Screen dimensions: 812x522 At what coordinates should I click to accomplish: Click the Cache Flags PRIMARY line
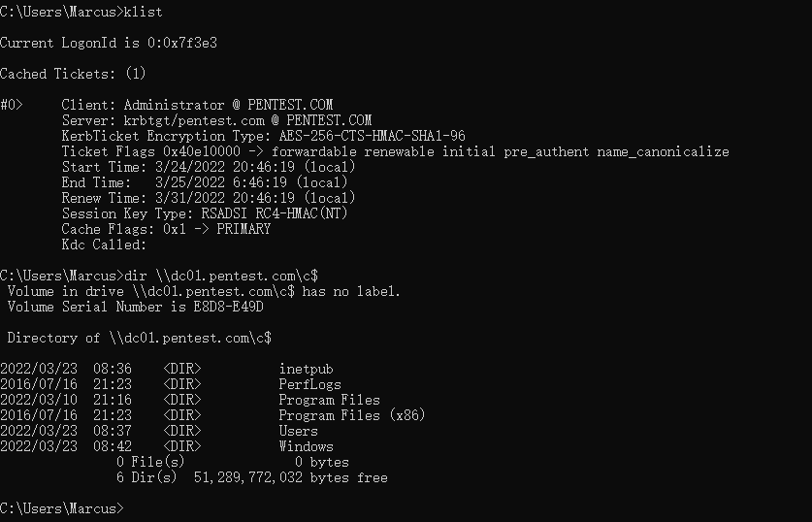coord(166,229)
